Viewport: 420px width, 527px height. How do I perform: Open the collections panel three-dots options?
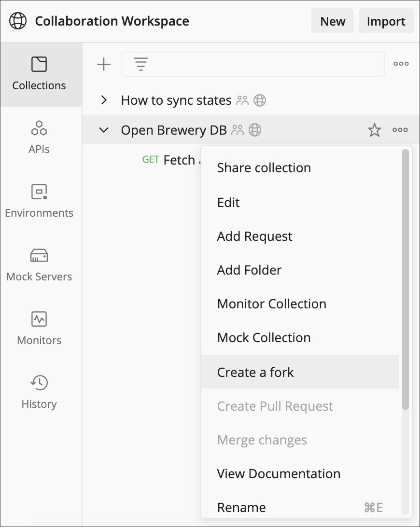point(401,64)
